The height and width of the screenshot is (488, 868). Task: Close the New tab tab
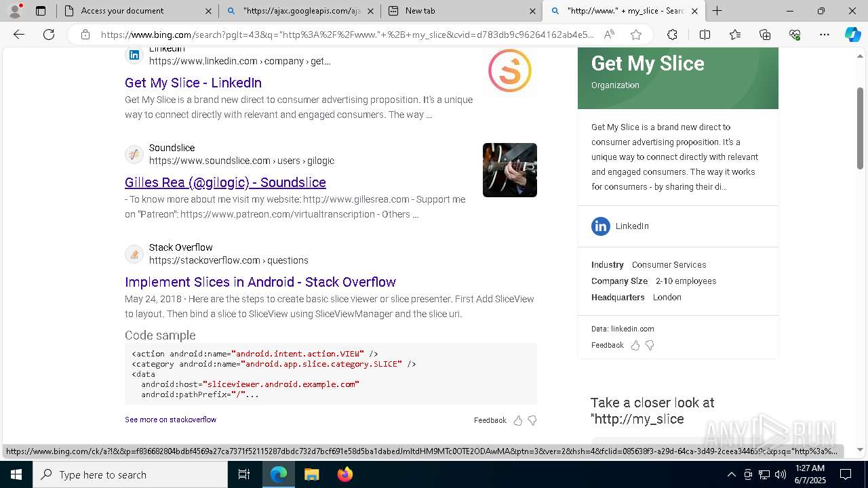[x=532, y=11]
